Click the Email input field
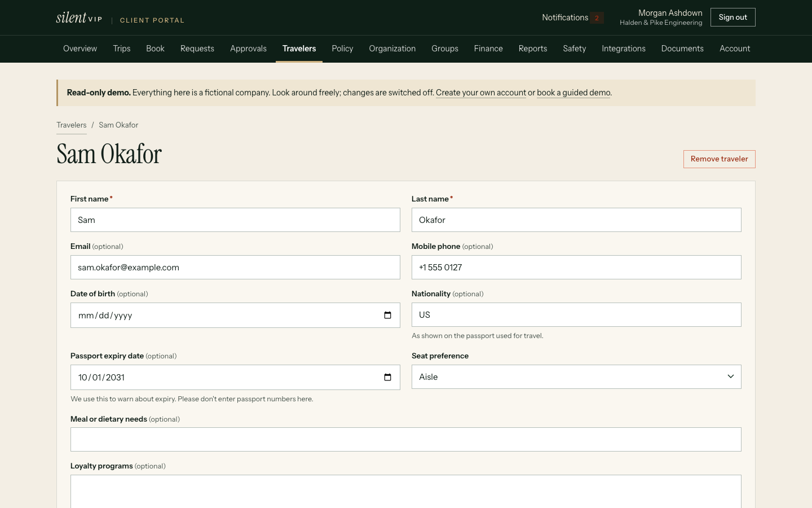The image size is (812, 508). click(235, 268)
